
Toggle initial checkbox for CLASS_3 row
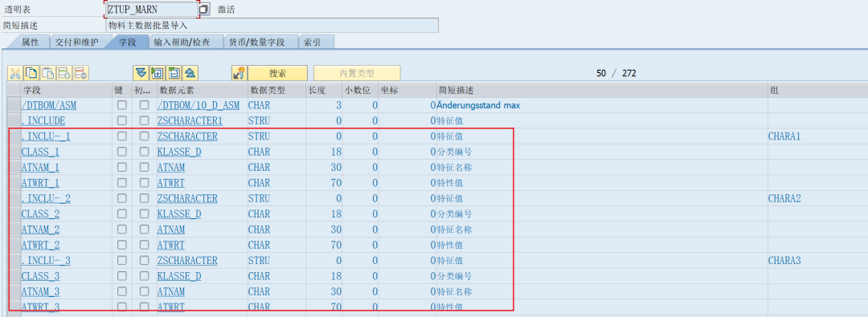pyautogui.click(x=144, y=275)
